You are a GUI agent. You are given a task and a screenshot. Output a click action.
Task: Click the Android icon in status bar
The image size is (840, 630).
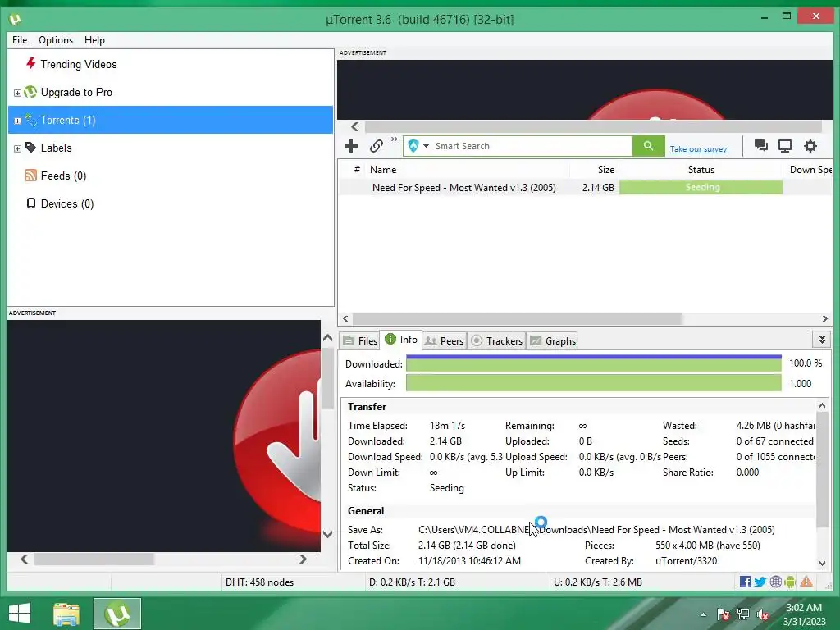[790, 582]
